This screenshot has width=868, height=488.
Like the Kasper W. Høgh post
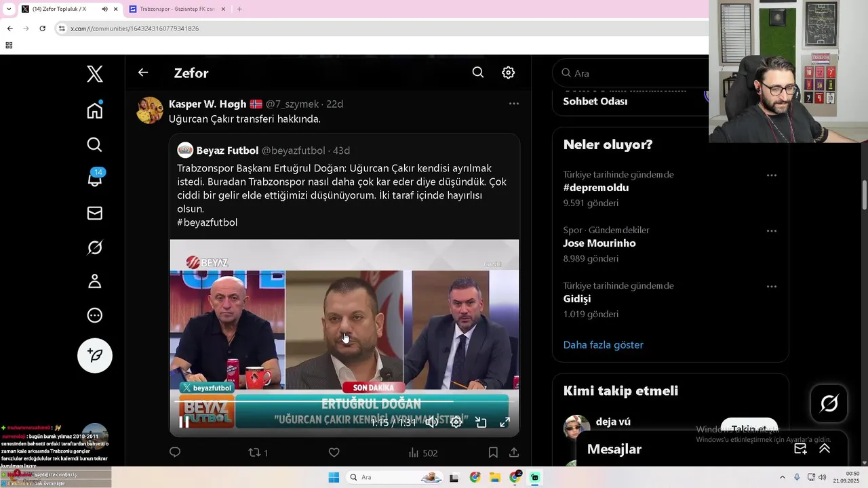[334, 452]
